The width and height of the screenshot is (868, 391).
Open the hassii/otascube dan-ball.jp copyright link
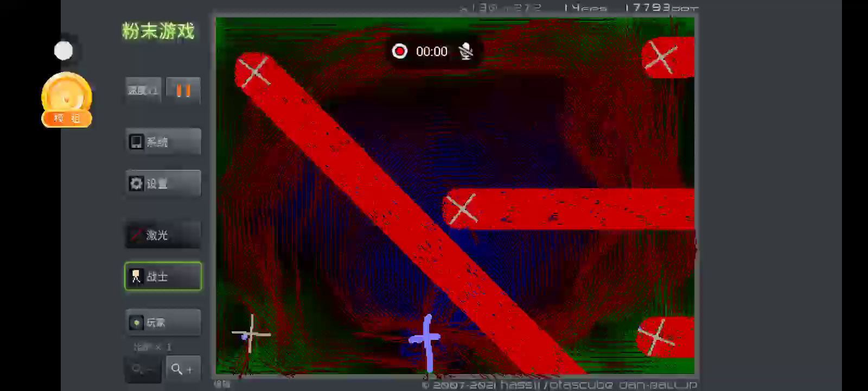click(559, 385)
